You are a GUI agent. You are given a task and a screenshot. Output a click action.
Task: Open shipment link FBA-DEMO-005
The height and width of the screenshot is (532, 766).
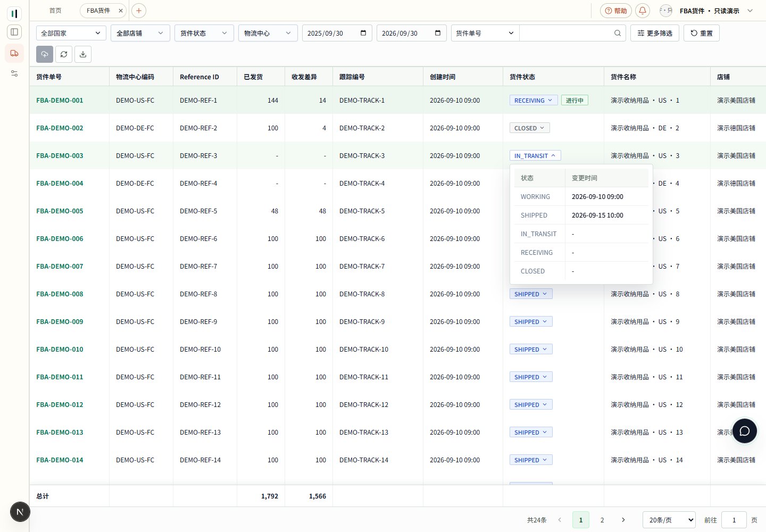pyautogui.click(x=60, y=211)
